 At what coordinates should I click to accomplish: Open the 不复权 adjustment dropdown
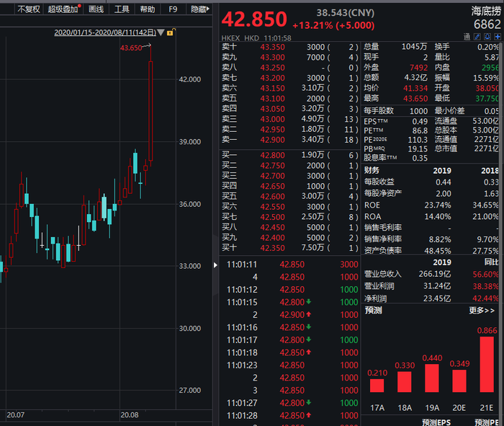[29, 9]
